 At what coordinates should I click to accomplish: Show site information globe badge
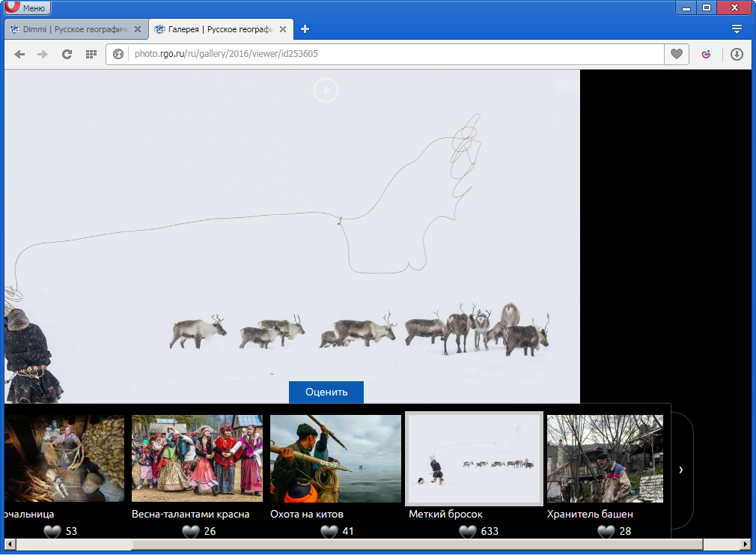click(x=118, y=54)
